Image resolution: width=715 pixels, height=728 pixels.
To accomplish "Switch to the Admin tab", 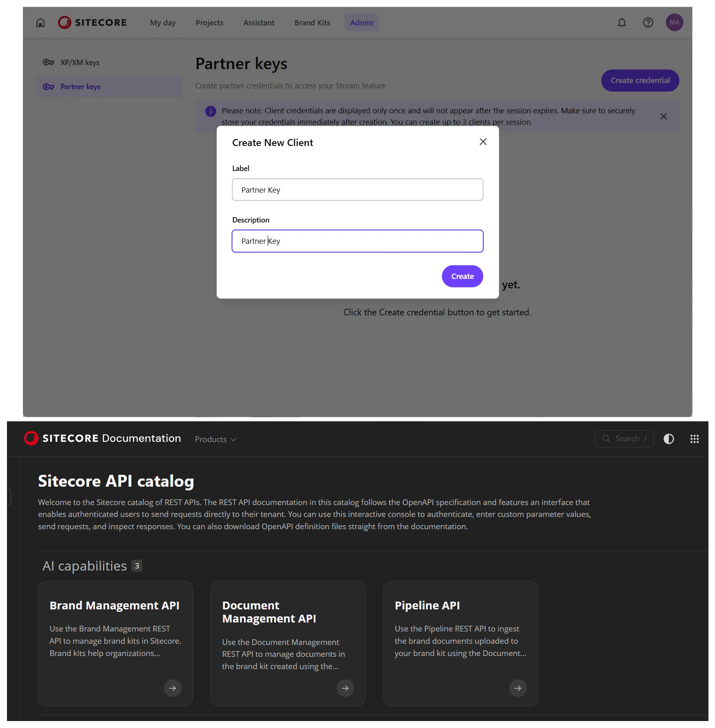I will click(x=361, y=22).
